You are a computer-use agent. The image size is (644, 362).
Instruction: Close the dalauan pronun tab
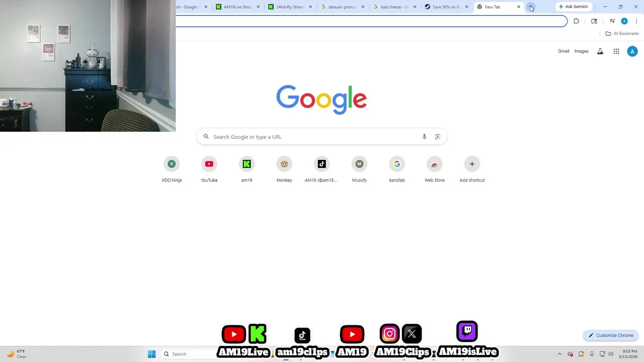tap(363, 7)
